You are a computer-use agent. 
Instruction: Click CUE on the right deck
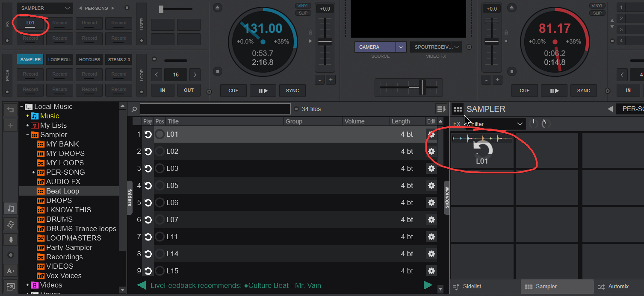524,91
